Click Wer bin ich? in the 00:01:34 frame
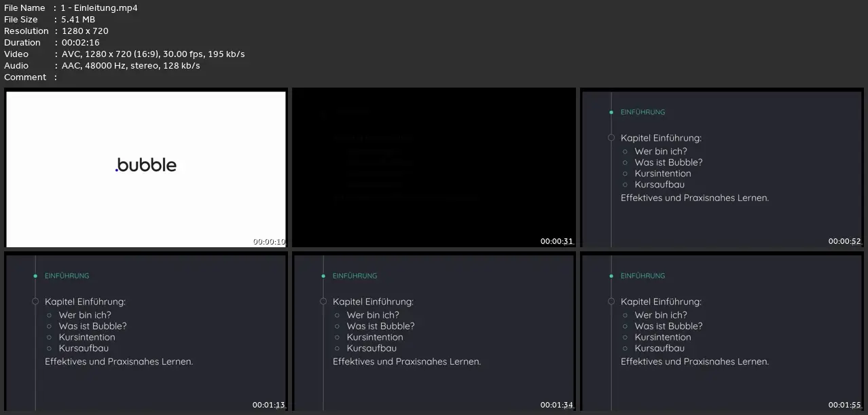 (373, 315)
